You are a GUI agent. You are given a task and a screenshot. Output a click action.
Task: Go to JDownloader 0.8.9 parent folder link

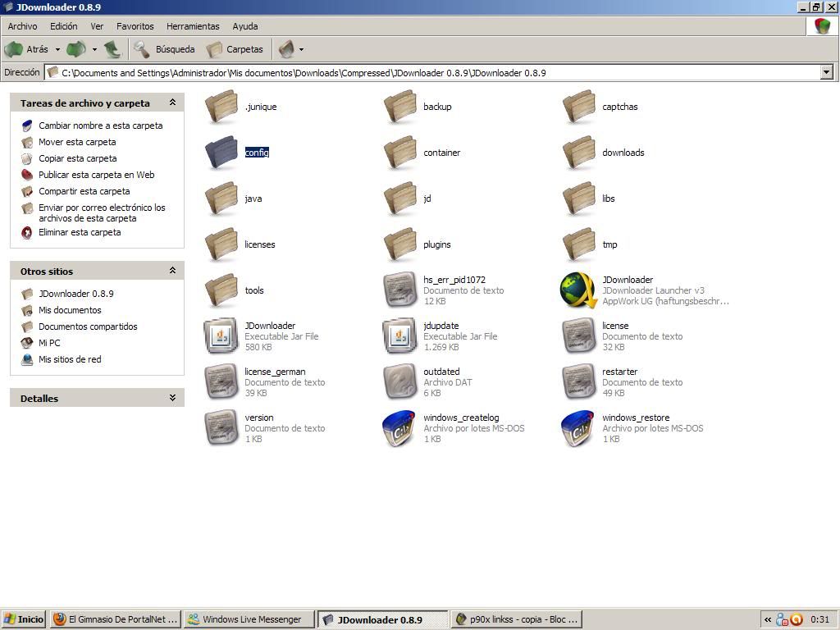(76, 294)
